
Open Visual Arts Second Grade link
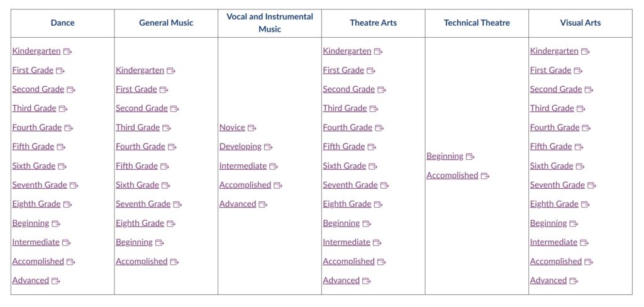[556, 89]
